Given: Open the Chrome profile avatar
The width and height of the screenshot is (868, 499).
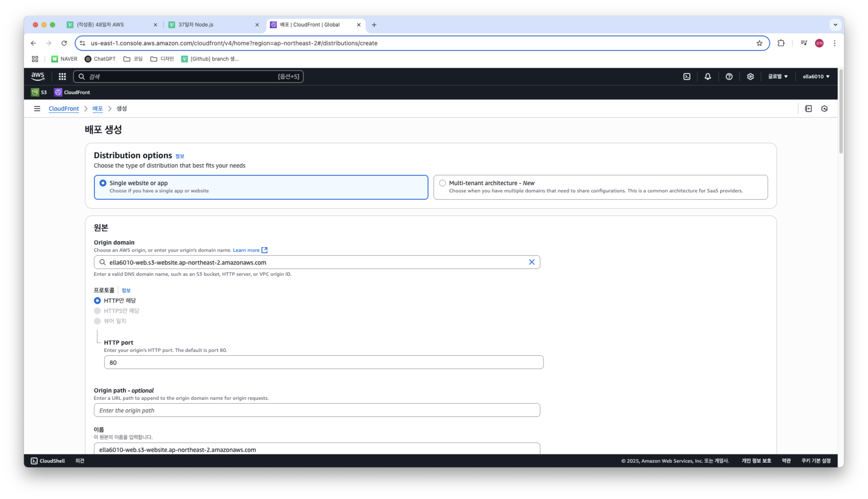Looking at the screenshot, I should click(x=819, y=43).
